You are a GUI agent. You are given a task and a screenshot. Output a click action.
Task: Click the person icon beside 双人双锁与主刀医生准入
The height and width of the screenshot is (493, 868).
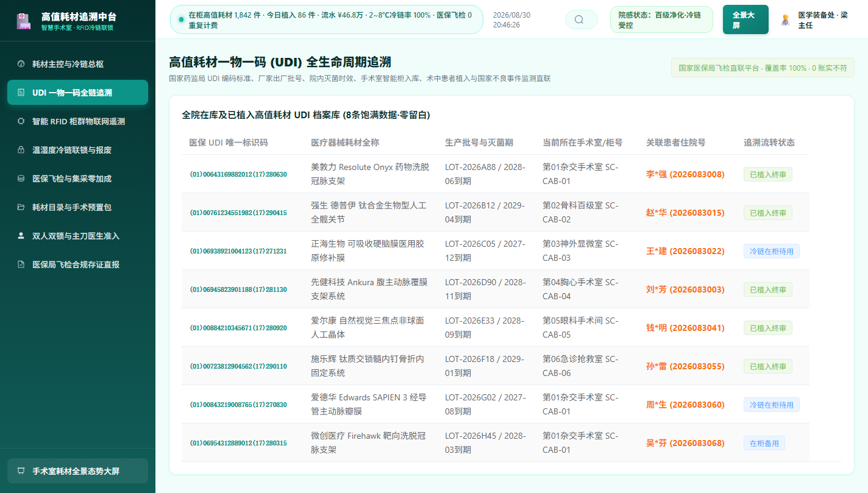(x=21, y=236)
